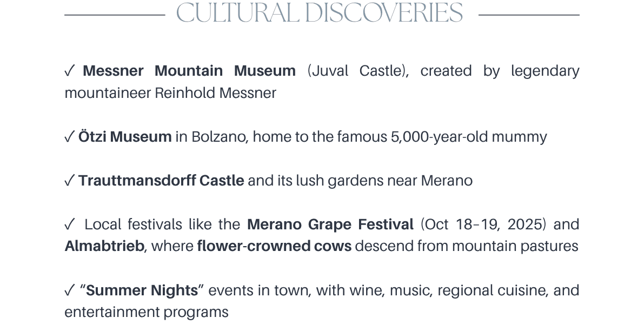The image size is (644, 324).
Task: Click the horizontal line right of the heading
Action: (x=529, y=15)
